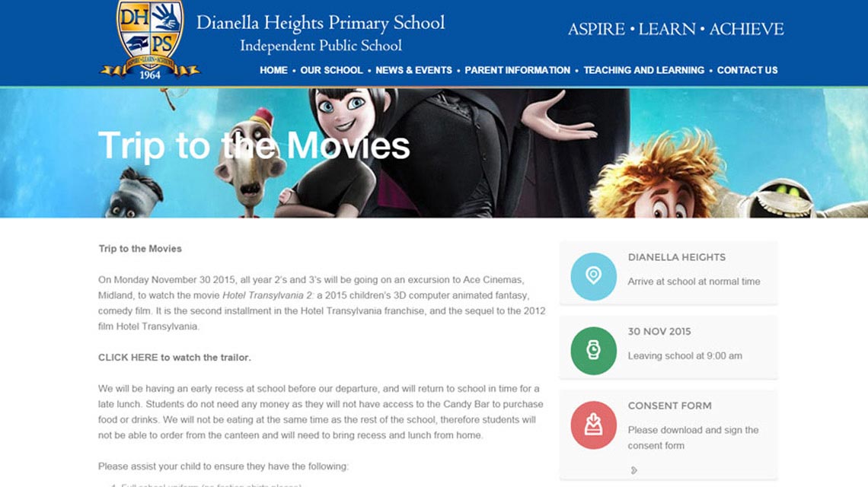This screenshot has height=487, width=868.
Task: Click the 'Arrive at school at normal time' text
Action: 694,282
